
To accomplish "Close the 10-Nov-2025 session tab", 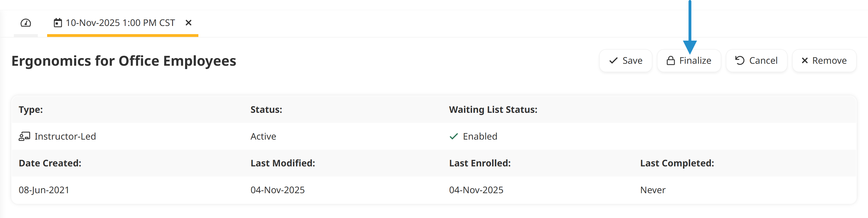I will pyautogui.click(x=188, y=23).
